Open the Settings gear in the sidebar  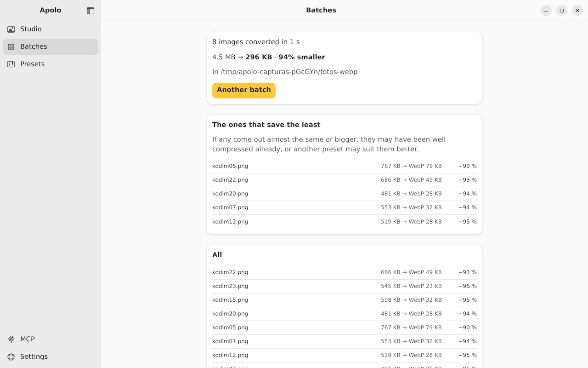coord(11,356)
